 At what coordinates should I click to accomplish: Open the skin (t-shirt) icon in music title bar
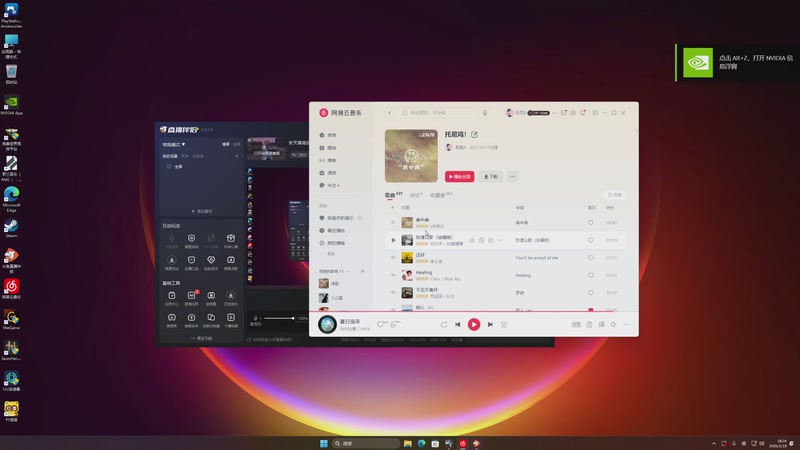coord(583,113)
